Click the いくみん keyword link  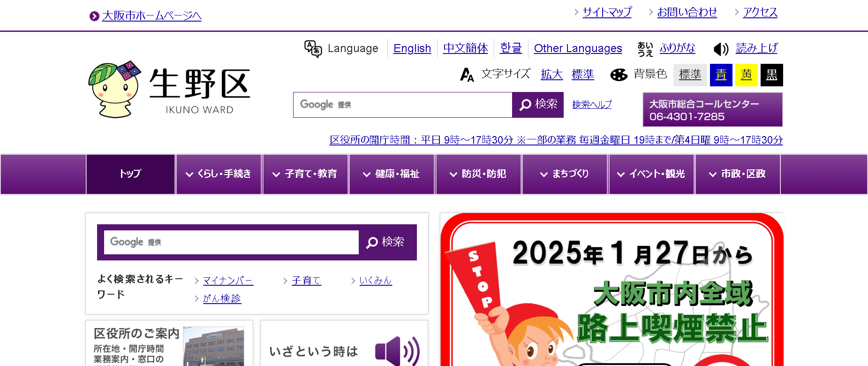(375, 281)
